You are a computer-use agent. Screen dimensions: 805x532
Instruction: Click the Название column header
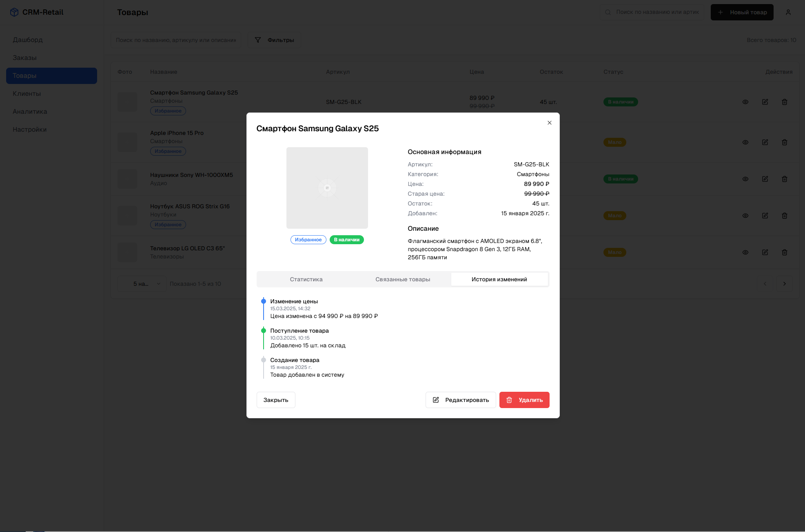pyautogui.click(x=164, y=72)
